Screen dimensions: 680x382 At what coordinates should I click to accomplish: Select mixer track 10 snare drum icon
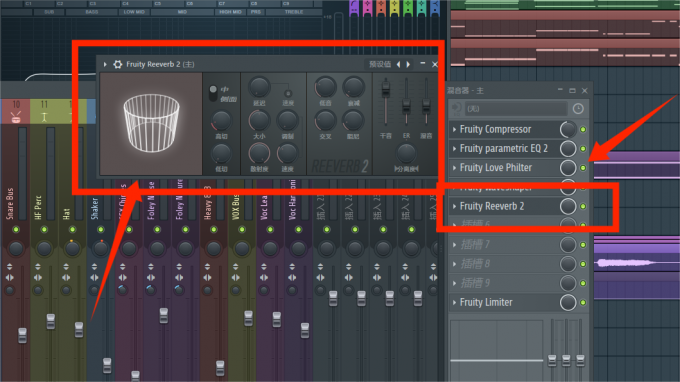[x=16, y=117]
